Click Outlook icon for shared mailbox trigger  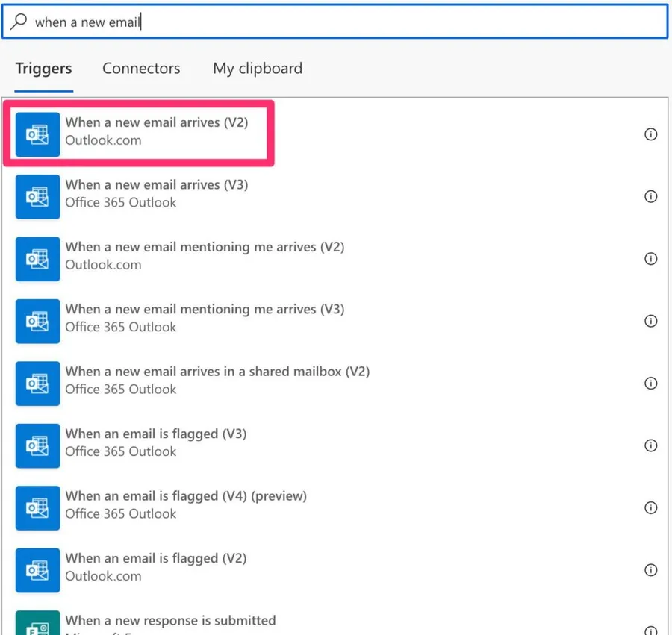(x=37, y=383)
